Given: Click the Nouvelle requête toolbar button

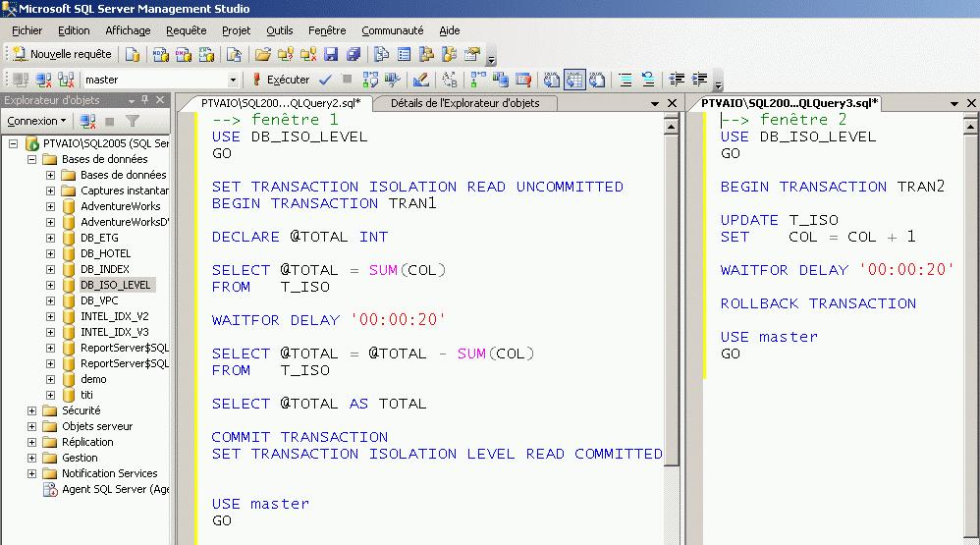Looking at the screenshot, I should pos(62,54).
